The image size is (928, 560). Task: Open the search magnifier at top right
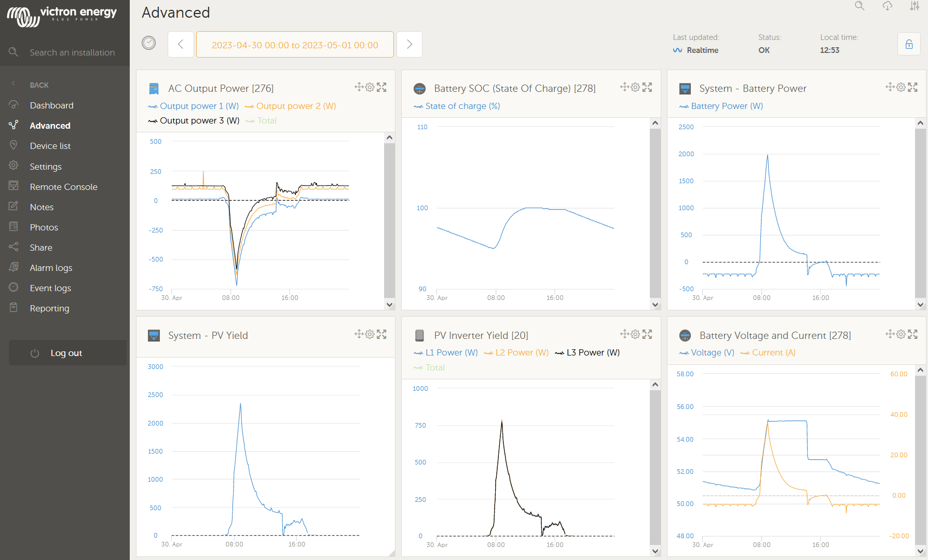click(x=860, y=6)
